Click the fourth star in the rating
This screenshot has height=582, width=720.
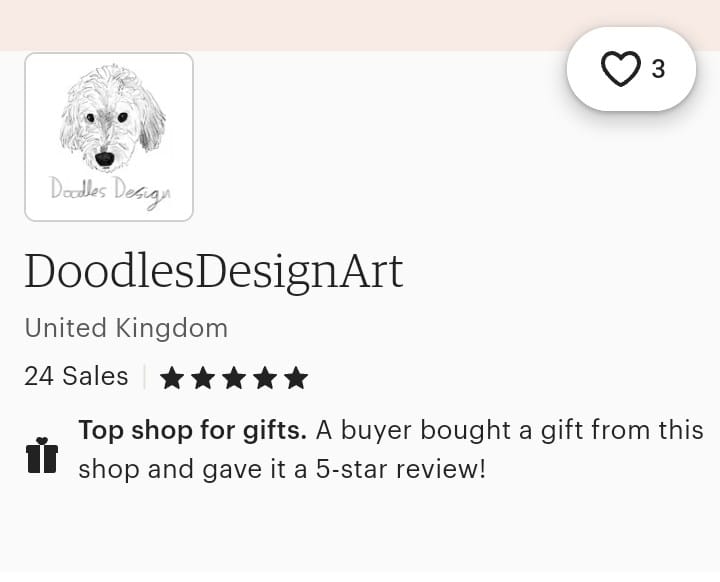(x=265, y=378)
